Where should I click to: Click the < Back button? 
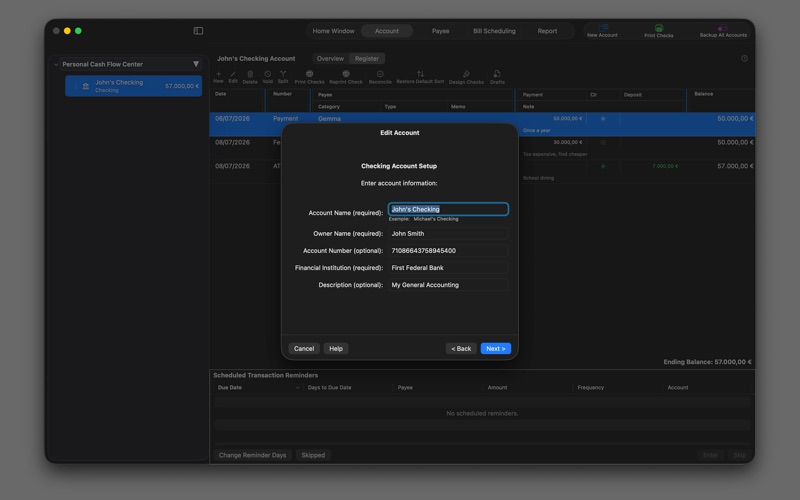(x=461, y=348)
